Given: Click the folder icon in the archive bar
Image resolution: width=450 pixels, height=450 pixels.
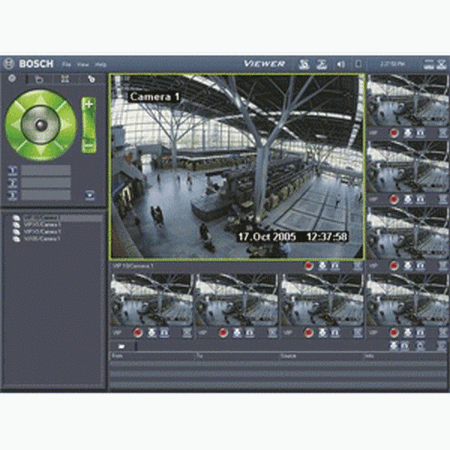Looking at the screenshot, I should click(121, 347).
